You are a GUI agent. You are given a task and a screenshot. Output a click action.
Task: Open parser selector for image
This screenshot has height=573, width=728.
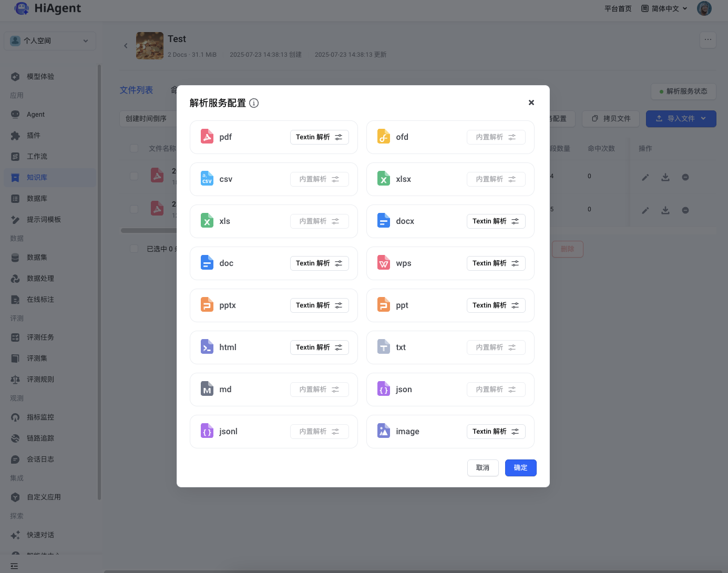click(496, 432)
